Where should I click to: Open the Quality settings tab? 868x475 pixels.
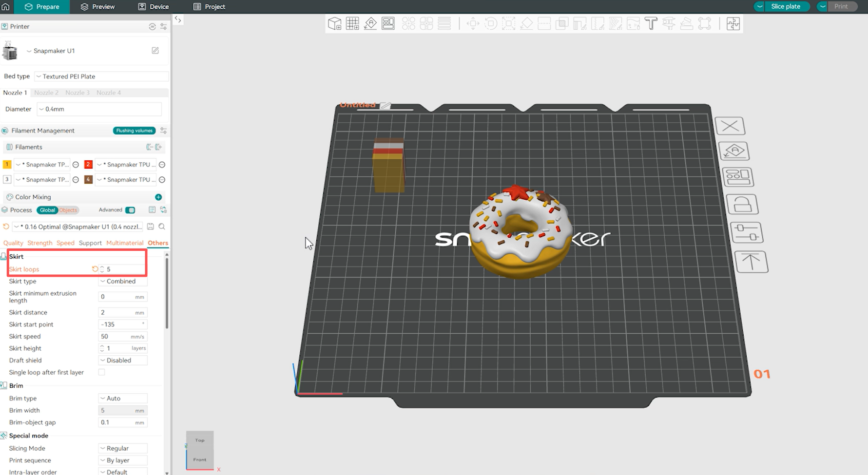(x=13, y=243)
